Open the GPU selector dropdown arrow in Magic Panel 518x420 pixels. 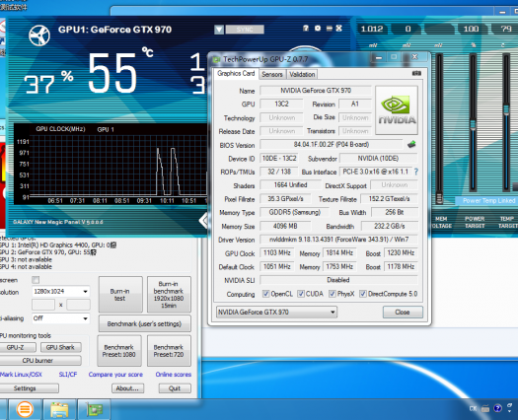pyautogui.click(x=219, y=30)
